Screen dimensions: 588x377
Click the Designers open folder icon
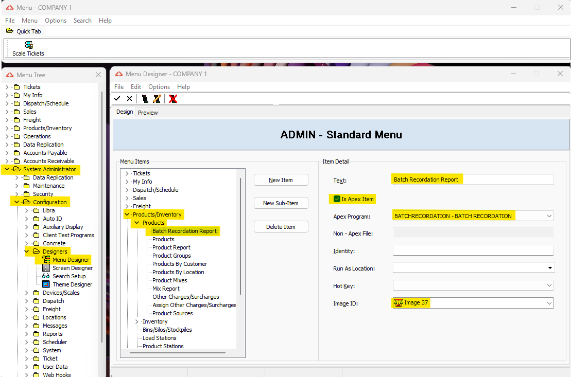pyautogui.click(x=37, y=252)
